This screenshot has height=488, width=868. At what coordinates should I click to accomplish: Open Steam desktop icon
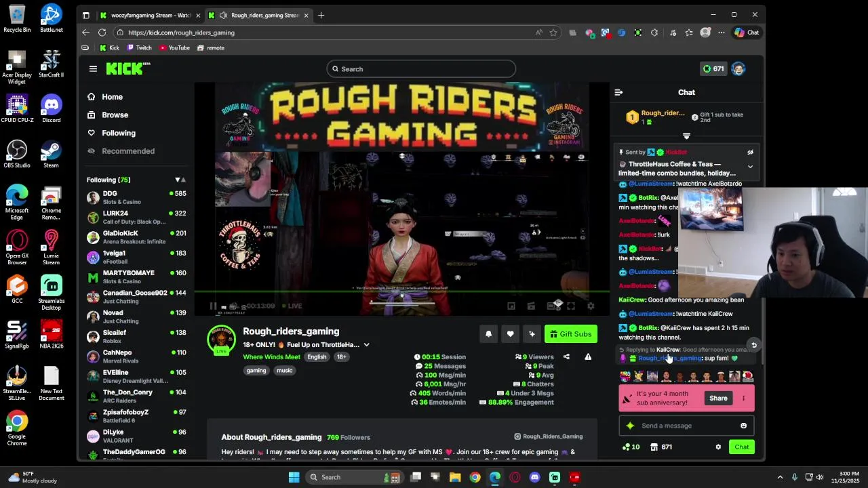click(51, 154)
